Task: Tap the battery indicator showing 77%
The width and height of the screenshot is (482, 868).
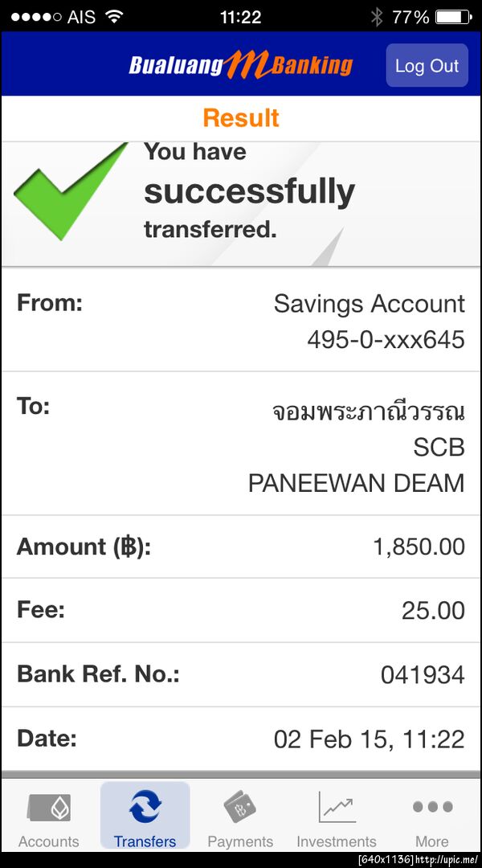Action: [446, 14]
